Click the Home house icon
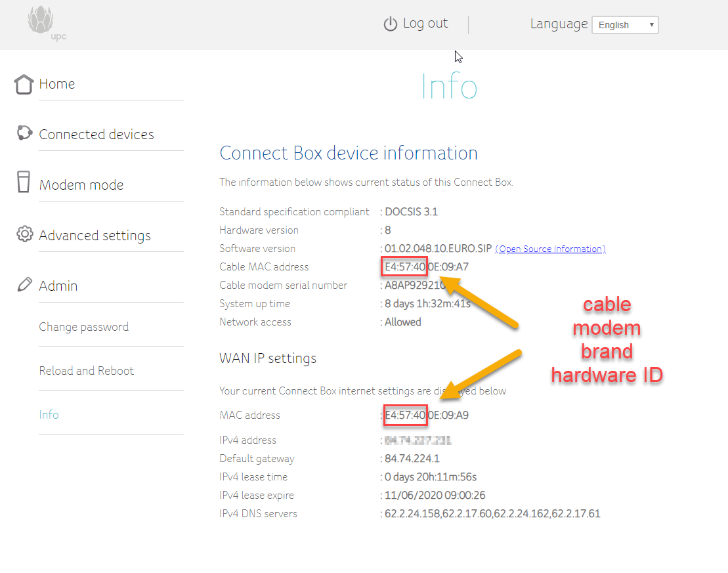The image size is (728, 573). tap(24, 84)
